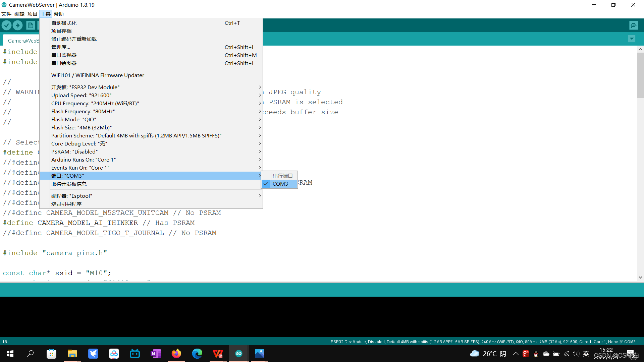Open the blue bird app taskbar icon

click(93, 354)
